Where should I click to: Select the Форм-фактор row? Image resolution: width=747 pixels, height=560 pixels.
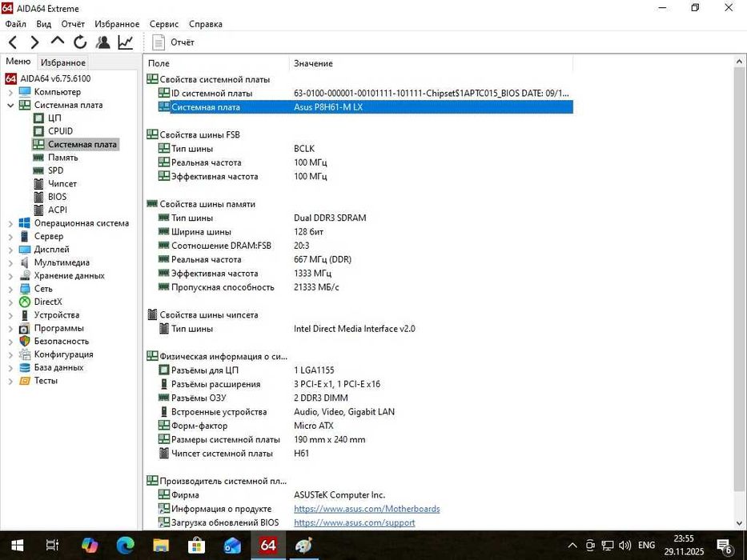[359, 426]
